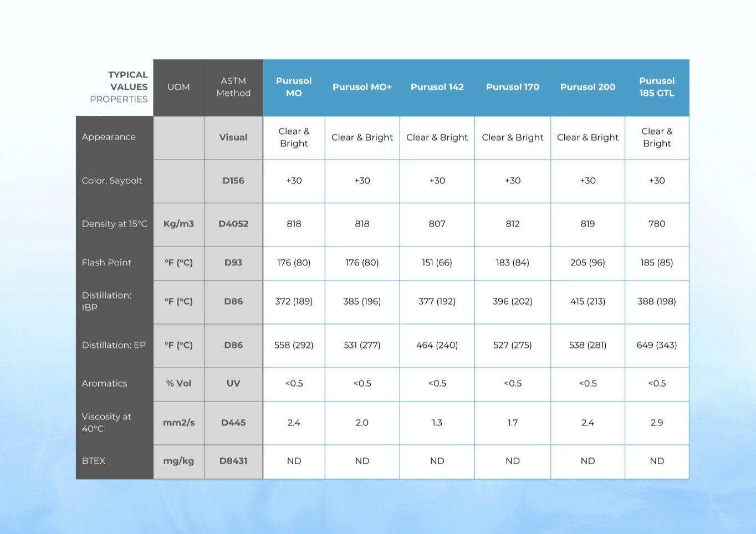Image resolution: width=756 pixels, height=534 pixels.
Task: Click IBP value 415 (213)
Action: pyautogui.click(x=588, y=301)
